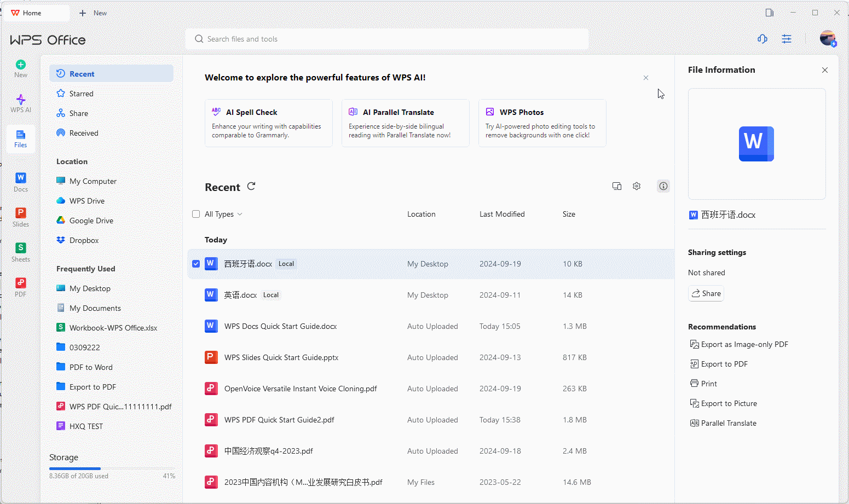This screenshot has height=504, width=849.
Task: Close the WPS AI welcome banner
Action: pyautogui.click(x=646, y=78)
